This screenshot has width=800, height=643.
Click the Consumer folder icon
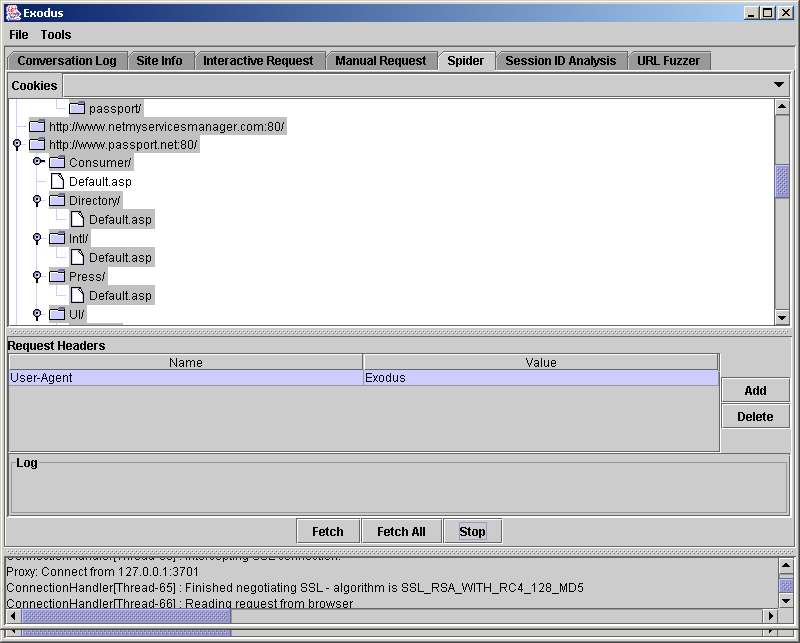[57, 162]
